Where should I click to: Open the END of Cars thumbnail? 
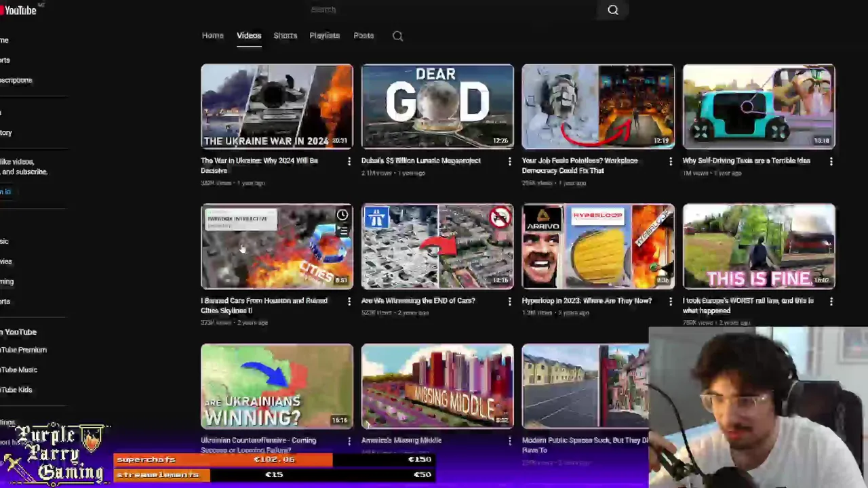[437, 246]
